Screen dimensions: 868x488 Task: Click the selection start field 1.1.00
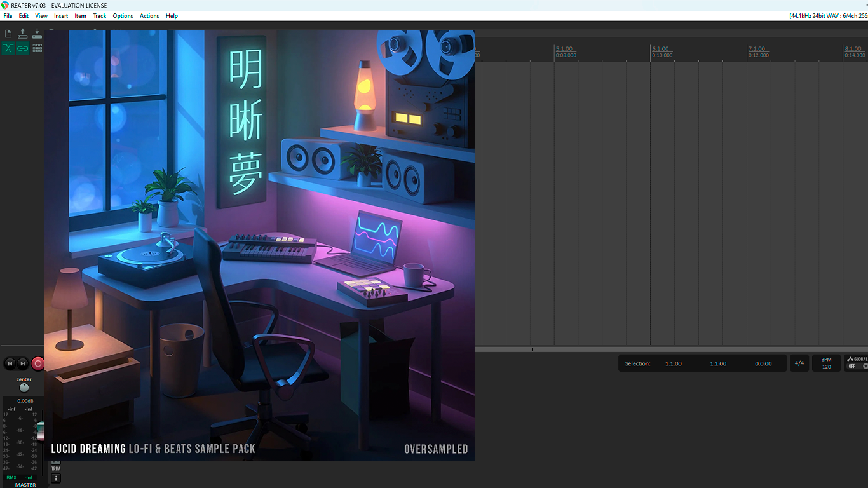tap(674, 363)
